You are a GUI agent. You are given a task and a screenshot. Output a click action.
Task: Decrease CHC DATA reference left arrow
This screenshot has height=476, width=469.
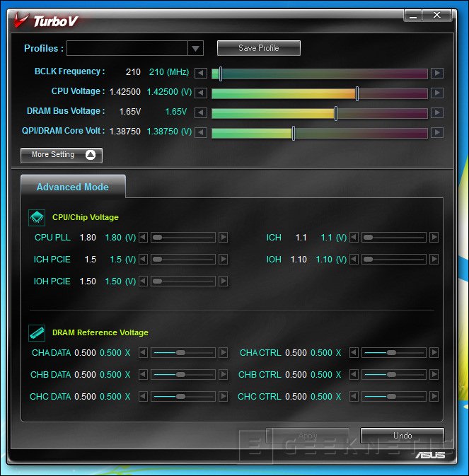pyautogui.click(x=144, y=397)
